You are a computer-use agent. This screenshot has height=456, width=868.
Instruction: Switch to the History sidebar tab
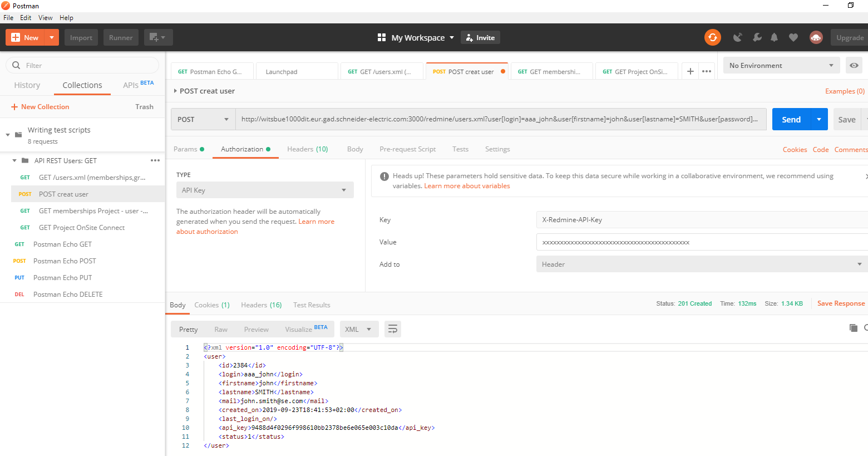(x=27, y=85)
